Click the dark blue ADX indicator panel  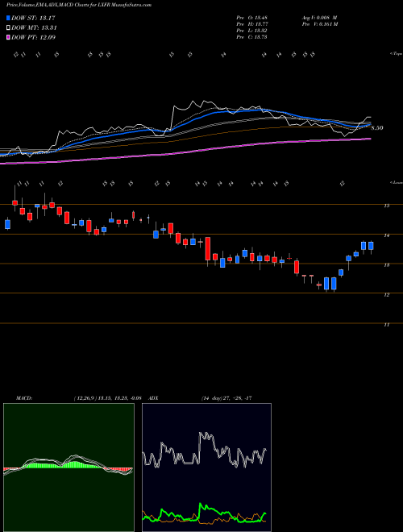click(x=206, y=468)
